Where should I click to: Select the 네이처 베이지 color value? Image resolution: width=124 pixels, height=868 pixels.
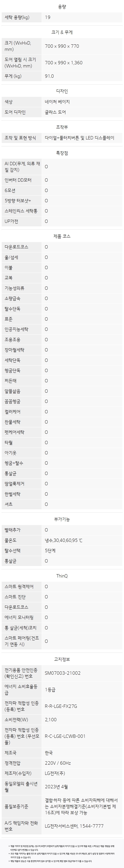click(57, 102)
